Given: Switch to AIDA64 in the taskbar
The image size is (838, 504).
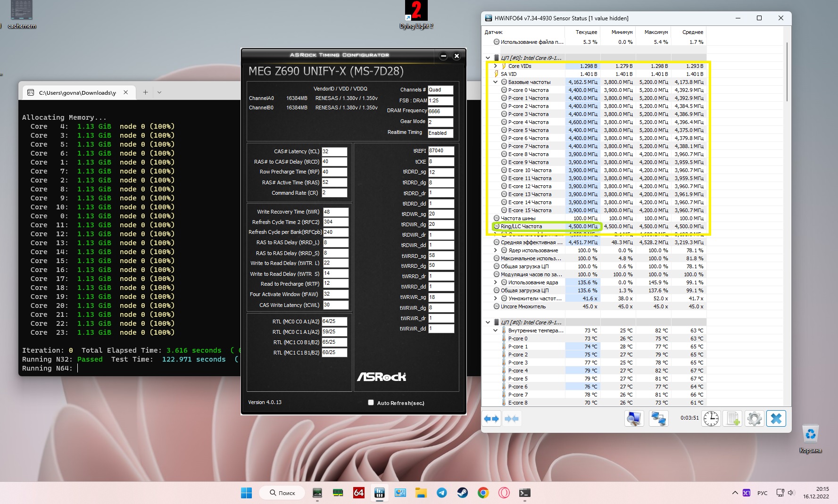Looking at the screenshot, I should (x=358, y=493).
